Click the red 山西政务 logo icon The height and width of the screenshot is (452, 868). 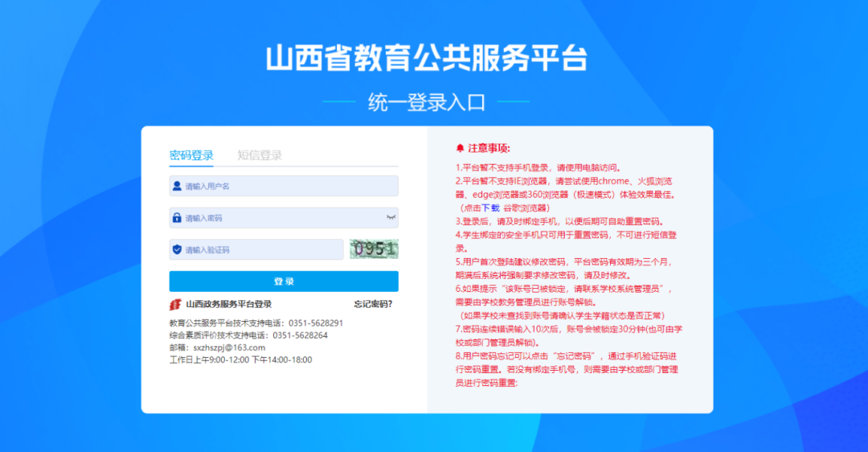click(175, 305)
